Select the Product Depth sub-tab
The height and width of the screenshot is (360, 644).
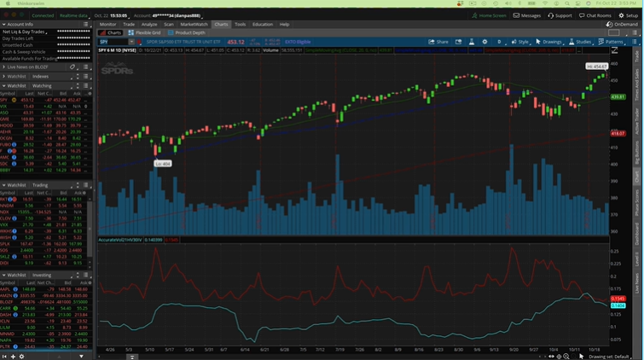(187, 32)
